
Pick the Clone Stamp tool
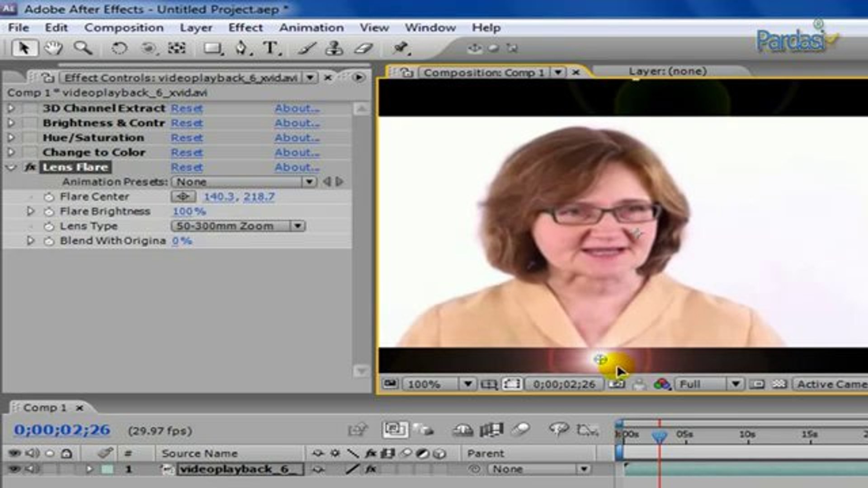coord(334,48)
